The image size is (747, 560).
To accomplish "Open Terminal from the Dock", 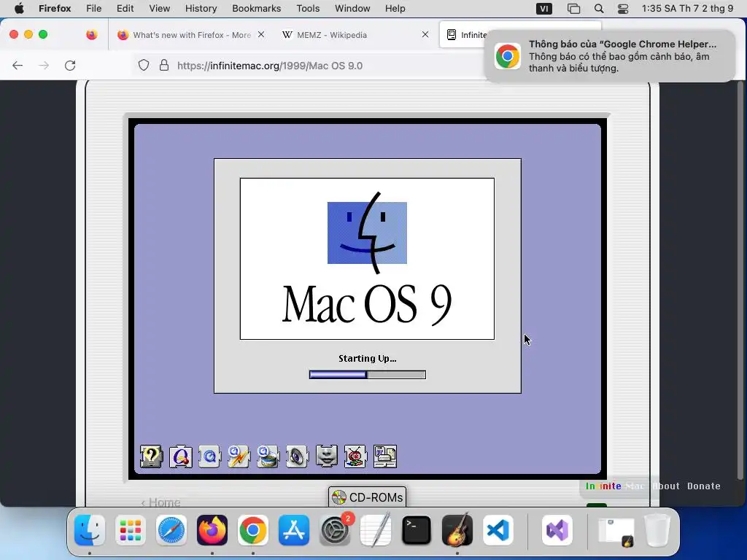I will click(417, 530).
